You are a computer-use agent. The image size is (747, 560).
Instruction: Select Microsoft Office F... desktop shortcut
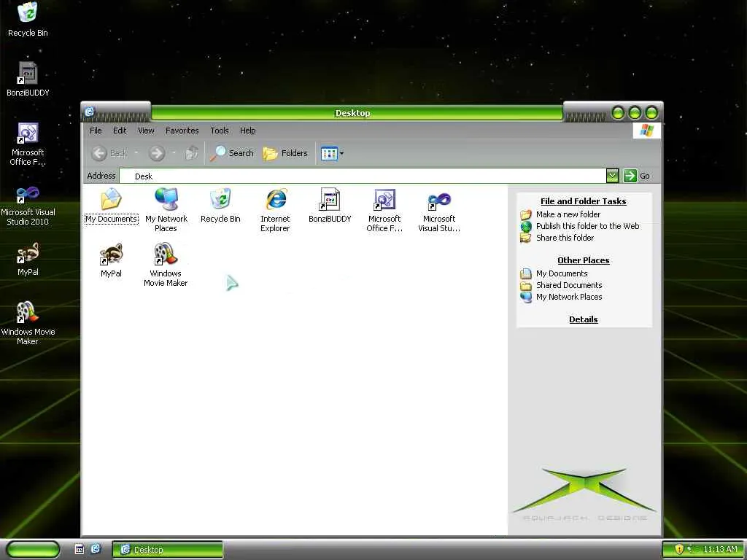(x=28, y=144)
